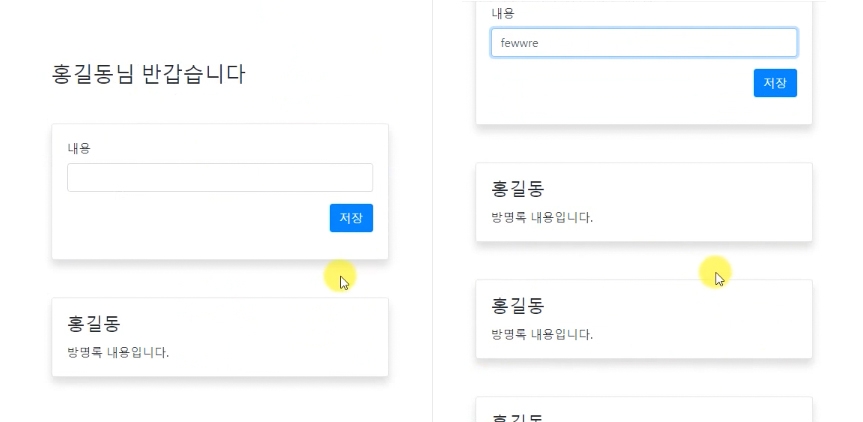Click 내용 label above the fewwre field
The image size is (863, 422).
(502, 14)
